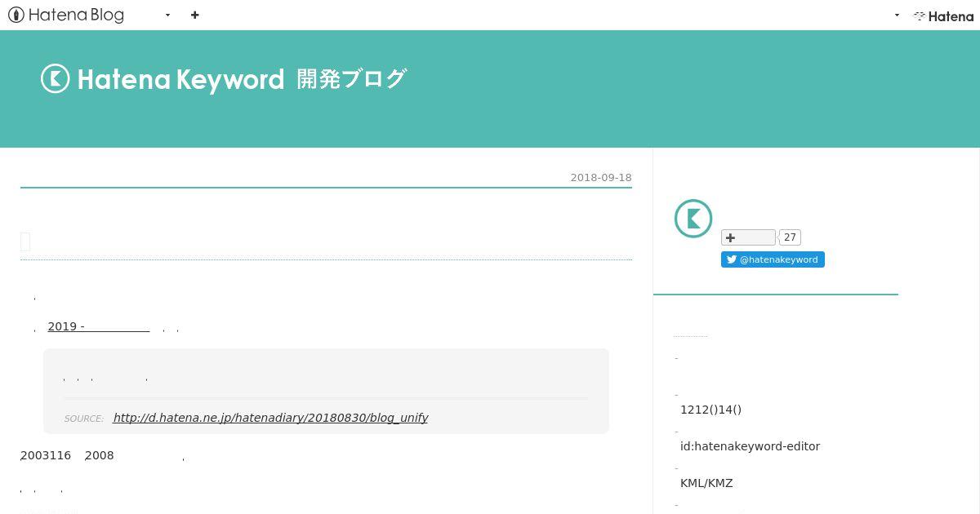
Task: Click the small icon before article title
Action: pyautogui.click(x=25, y=241)
